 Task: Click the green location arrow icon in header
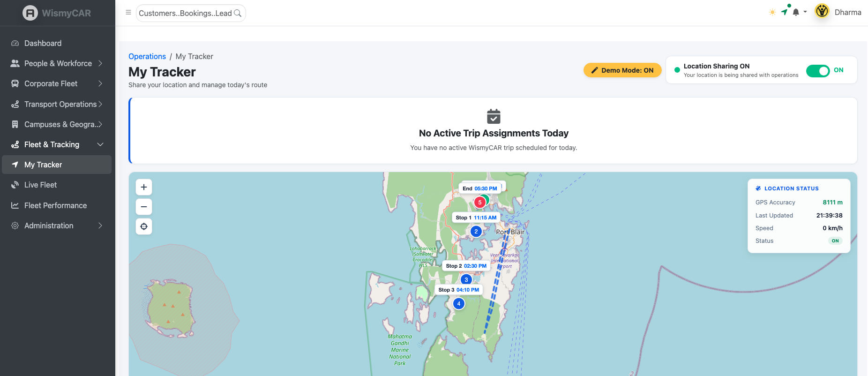(x=785, y=12)
